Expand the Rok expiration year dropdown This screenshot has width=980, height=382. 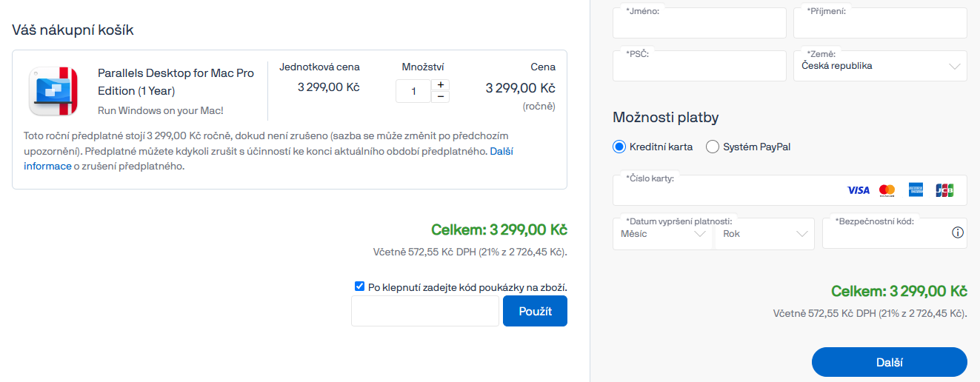[765, 234]
